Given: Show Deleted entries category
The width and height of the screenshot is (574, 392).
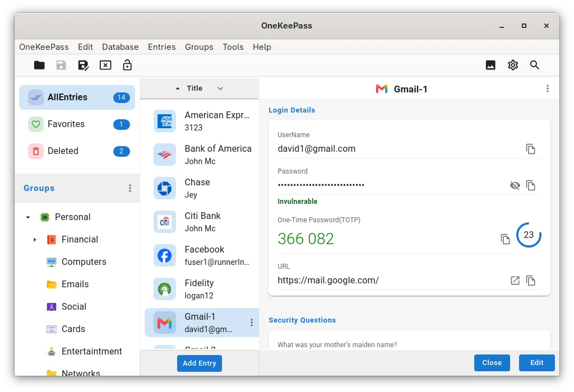Looking at the screenshot, I should [x=77, y=151].
